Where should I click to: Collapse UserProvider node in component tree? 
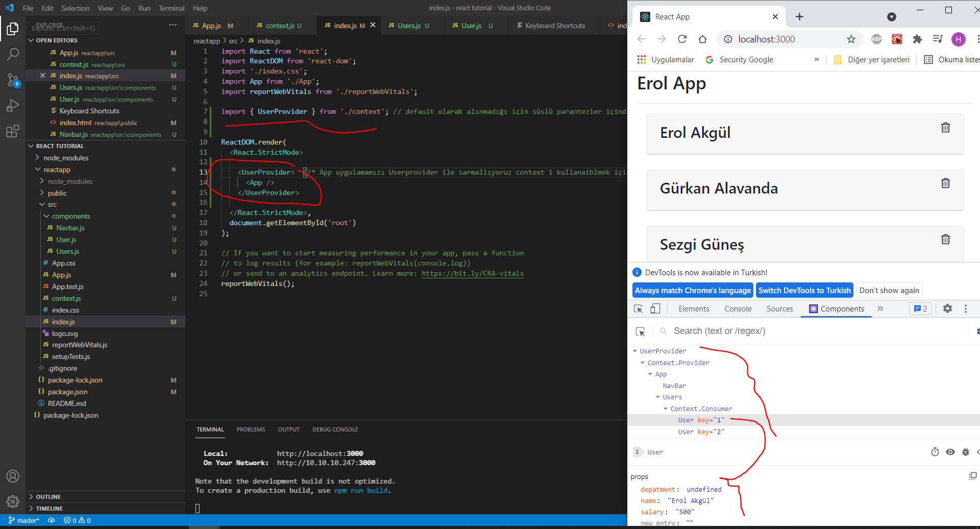point(635,351)
